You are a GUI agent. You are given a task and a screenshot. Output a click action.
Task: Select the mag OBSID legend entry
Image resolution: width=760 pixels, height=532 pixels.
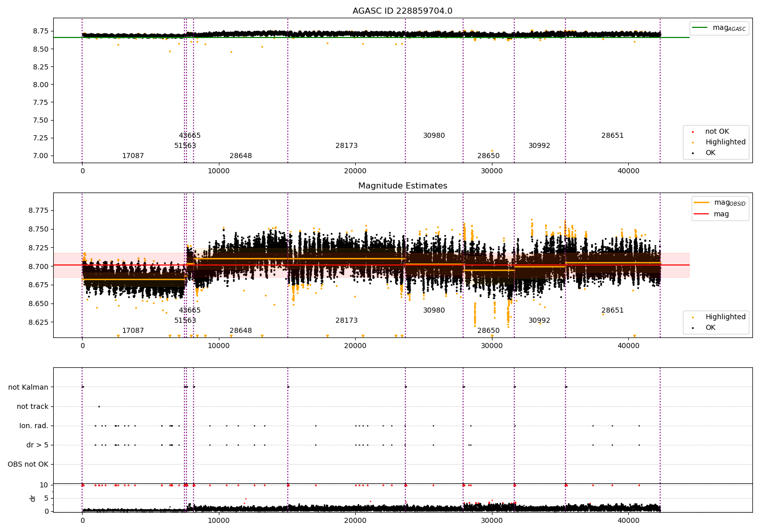(x=719, y=203)
